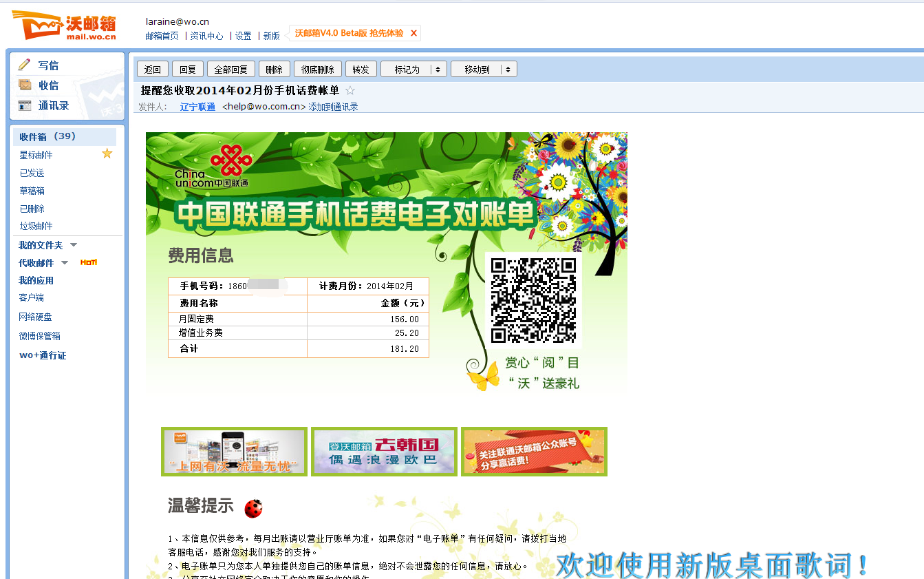Click the email subject line text
Image resolution: width=924 pixels, height=579 pixels.
[240, 90]
